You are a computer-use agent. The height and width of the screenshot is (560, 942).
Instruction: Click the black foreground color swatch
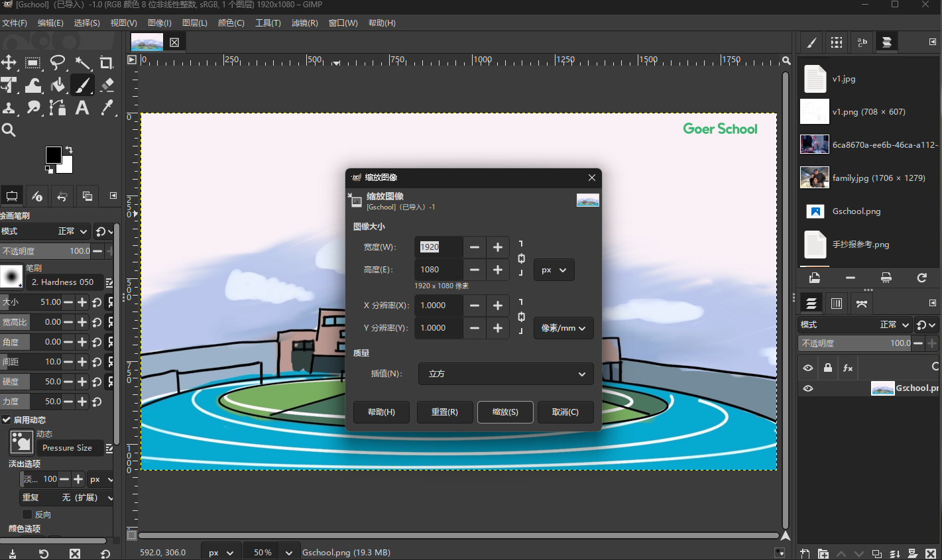(x=53, y=154)
